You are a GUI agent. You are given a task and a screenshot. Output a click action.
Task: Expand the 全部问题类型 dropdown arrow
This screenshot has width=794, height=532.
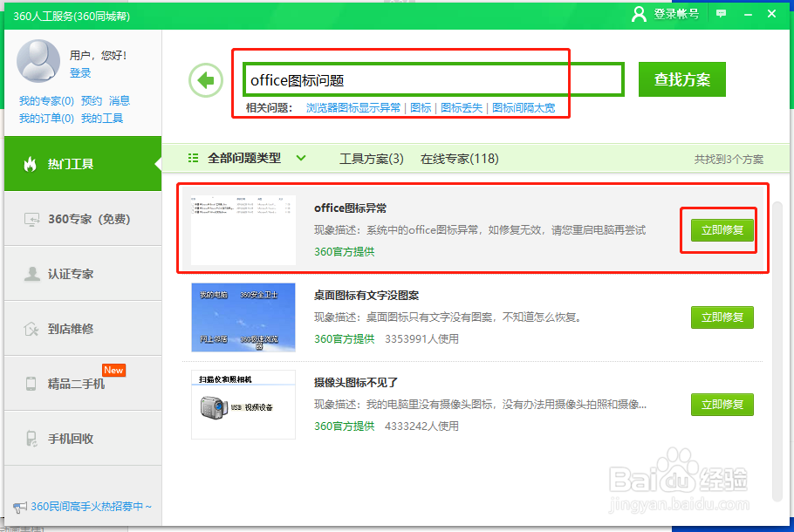click(301, 159)
